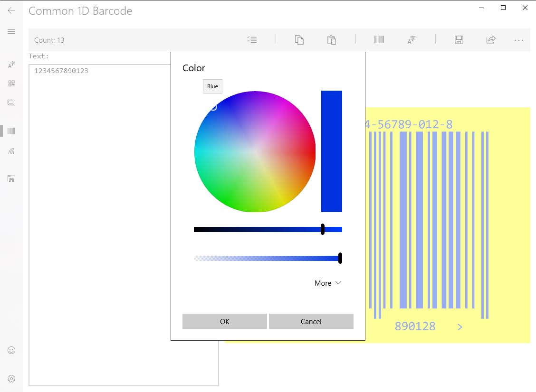Pick a color on the color wheel

255,151
